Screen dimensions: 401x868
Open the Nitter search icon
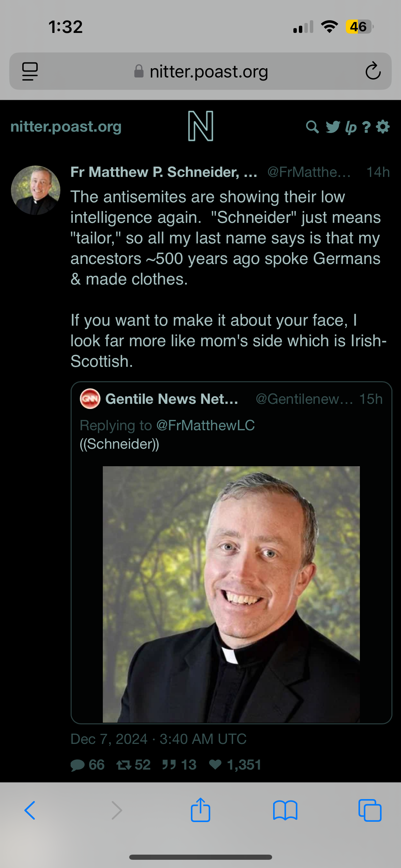(x=312, y=127)
